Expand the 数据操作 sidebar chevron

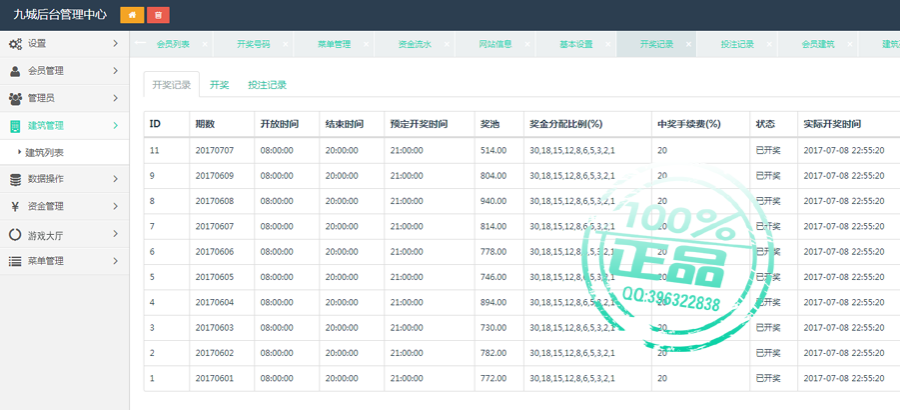tap(115, 179)
